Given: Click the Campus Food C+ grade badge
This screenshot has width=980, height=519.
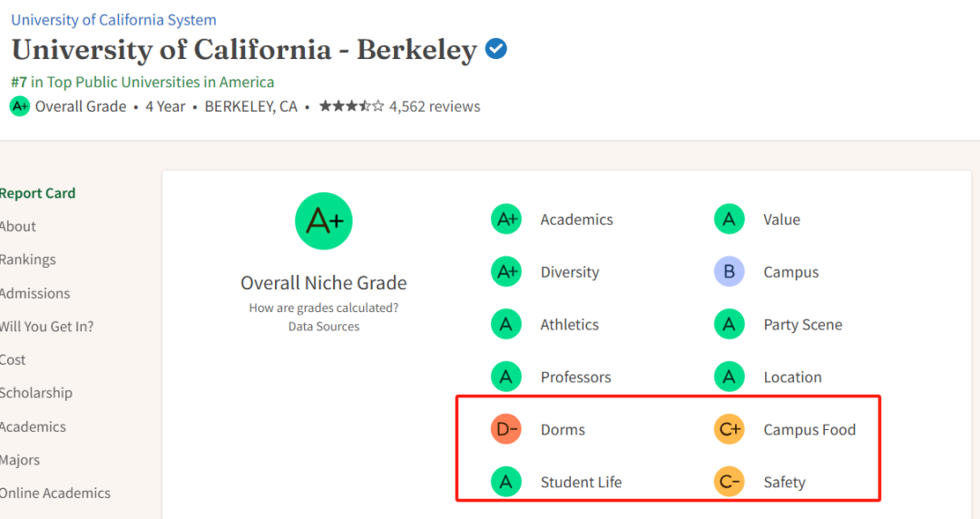Looking at the screenshot, I should click(x=730, y=429).
